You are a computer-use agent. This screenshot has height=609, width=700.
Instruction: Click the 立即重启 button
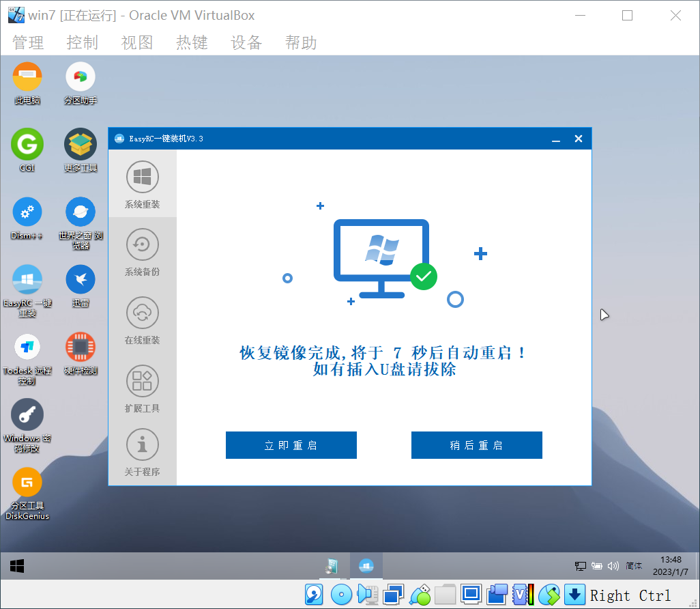tap(291, 445)
